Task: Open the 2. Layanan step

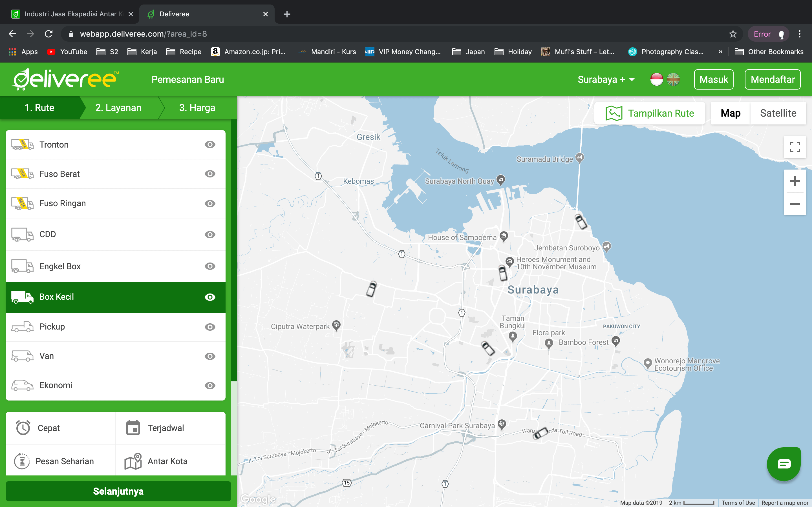Action: (118, 108)
